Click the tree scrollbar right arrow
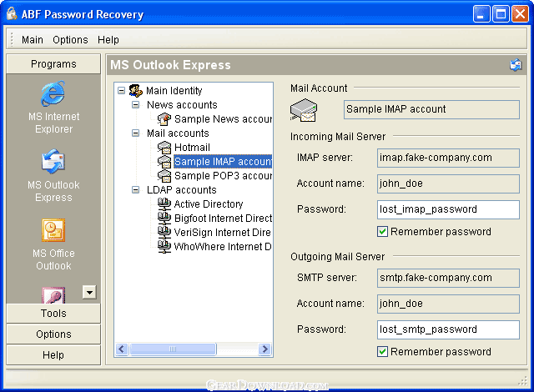 click(264, 349)
